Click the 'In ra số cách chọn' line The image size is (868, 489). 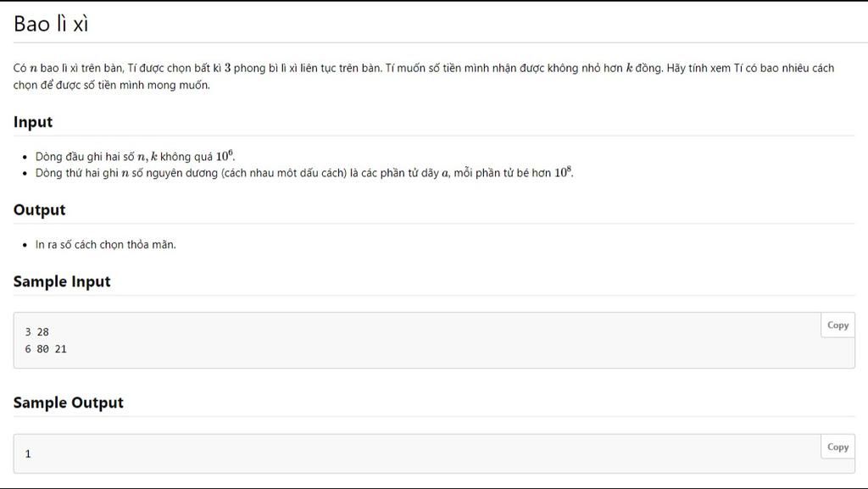point(105,245)
